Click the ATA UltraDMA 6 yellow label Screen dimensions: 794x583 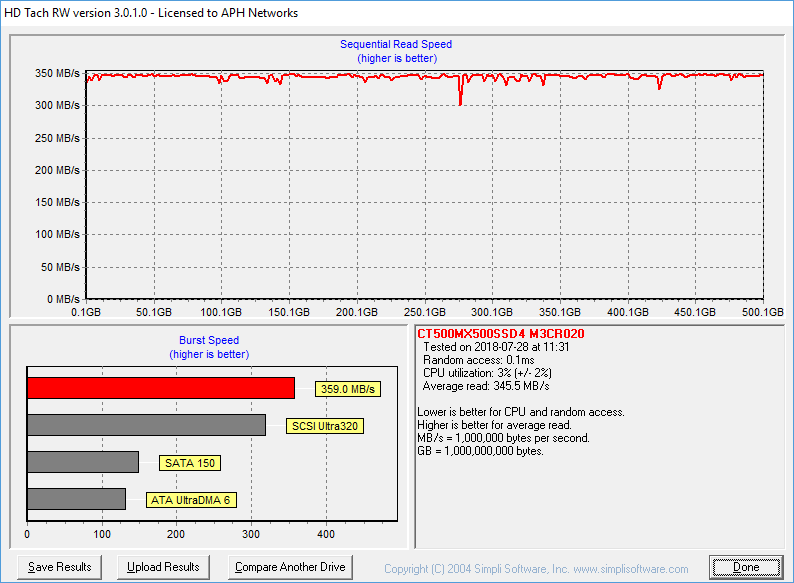(x=191, y=500)
